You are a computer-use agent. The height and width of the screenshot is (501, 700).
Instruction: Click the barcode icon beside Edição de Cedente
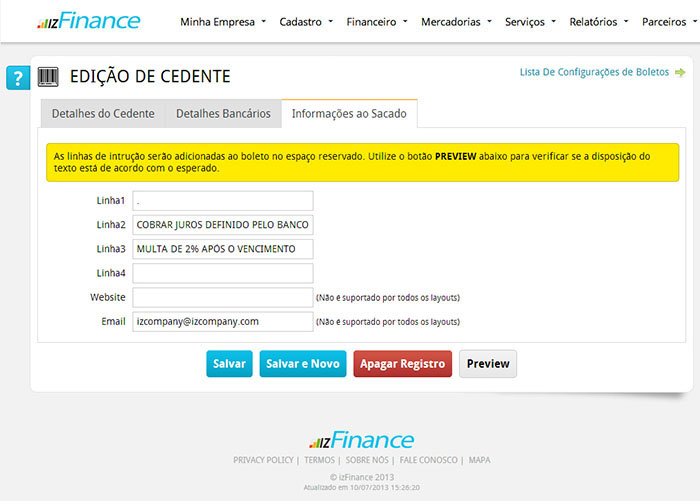click(x=48, y=76)
